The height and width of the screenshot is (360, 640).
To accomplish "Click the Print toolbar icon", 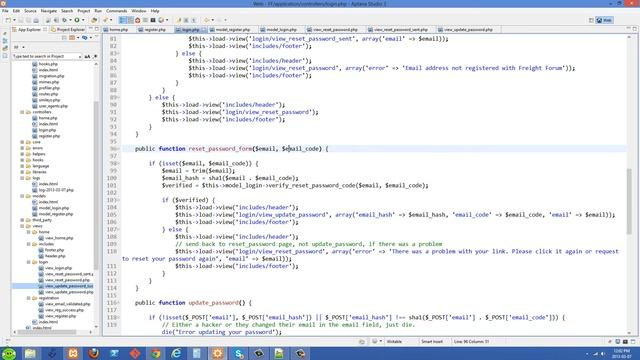I will [x=36, y=20].
